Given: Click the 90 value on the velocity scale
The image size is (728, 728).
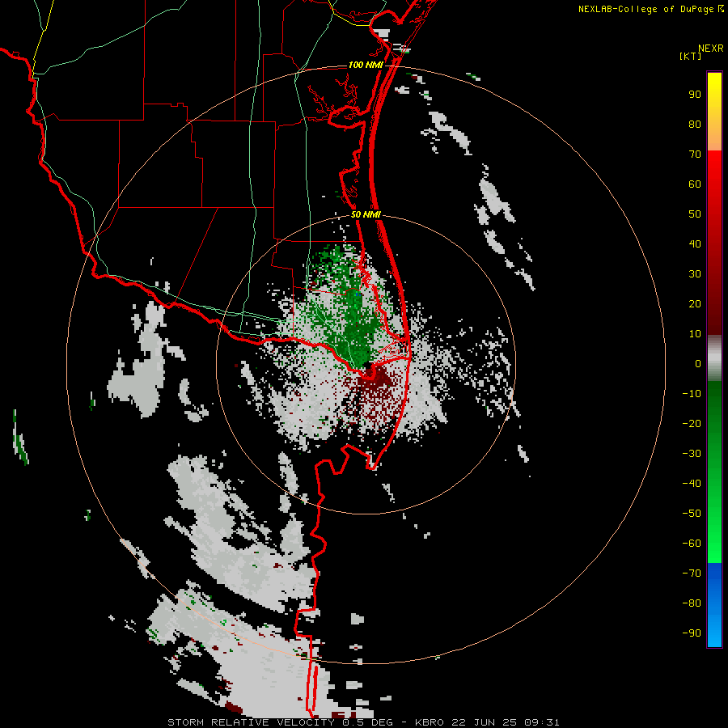Looking at the screenshot, I should click(695, 95).
